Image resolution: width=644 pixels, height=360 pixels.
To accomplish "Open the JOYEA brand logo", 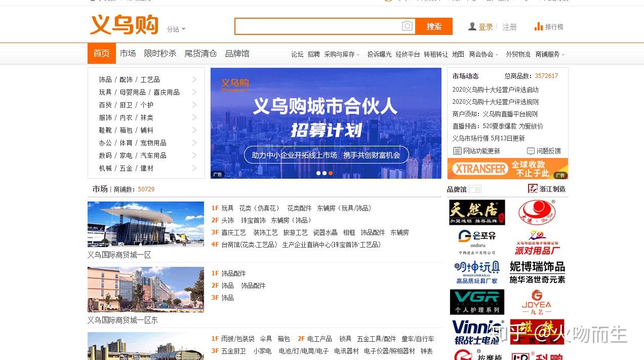I will pyautogui.click(x=537, y=302).
